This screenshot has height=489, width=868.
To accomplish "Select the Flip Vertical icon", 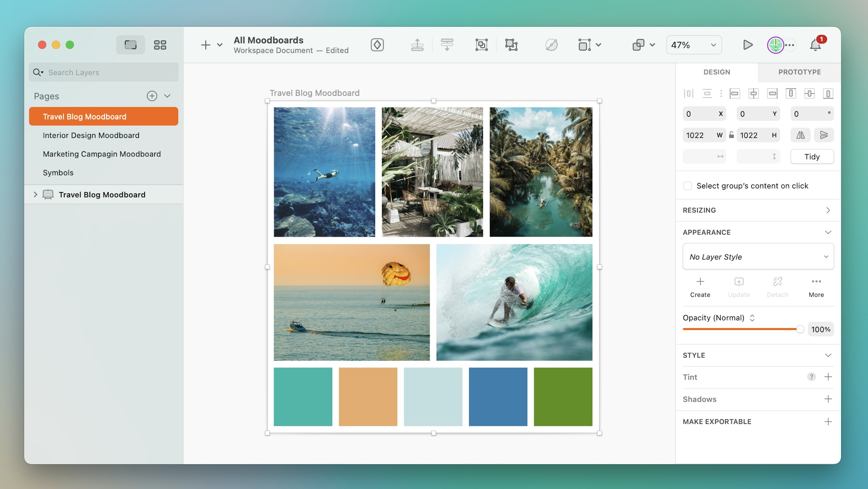I will (824, 135).
